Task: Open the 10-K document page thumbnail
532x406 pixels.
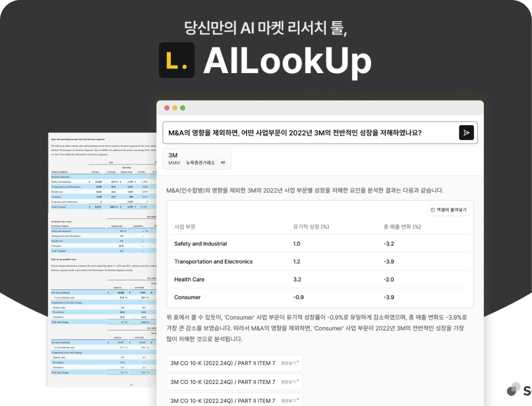Action: point(101,260)
